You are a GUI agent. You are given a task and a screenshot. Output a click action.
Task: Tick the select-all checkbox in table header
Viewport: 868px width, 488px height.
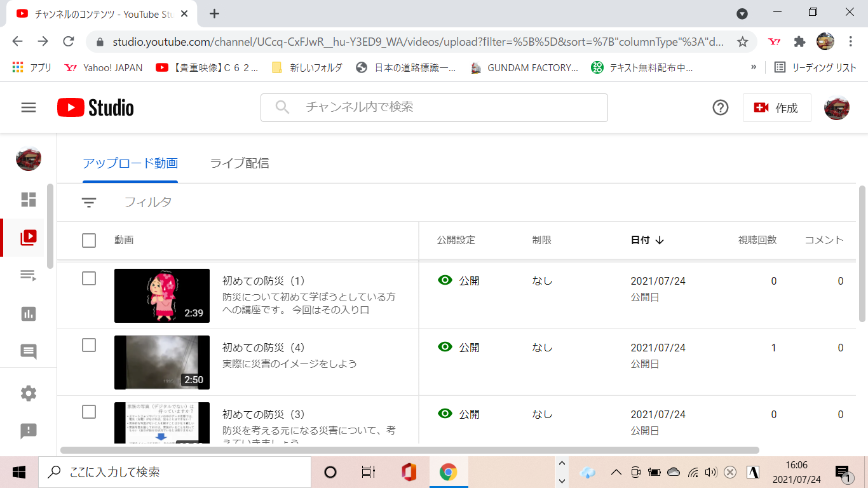89,240
